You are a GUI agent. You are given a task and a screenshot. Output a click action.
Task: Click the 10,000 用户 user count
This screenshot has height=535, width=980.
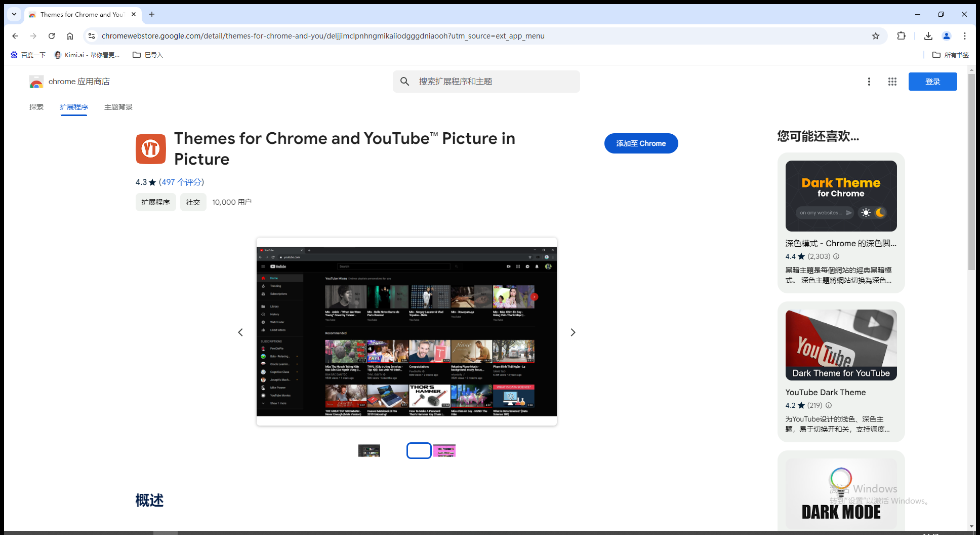232,202
